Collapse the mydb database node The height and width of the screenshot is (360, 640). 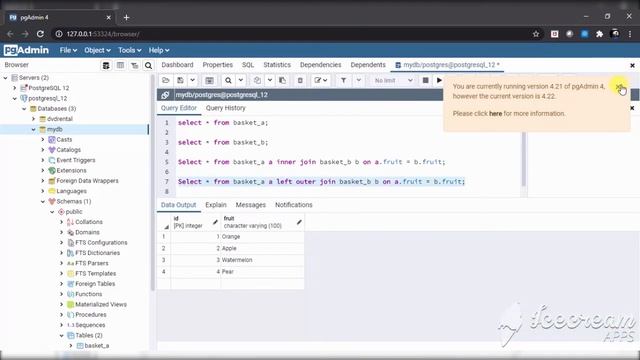point(34,129)
